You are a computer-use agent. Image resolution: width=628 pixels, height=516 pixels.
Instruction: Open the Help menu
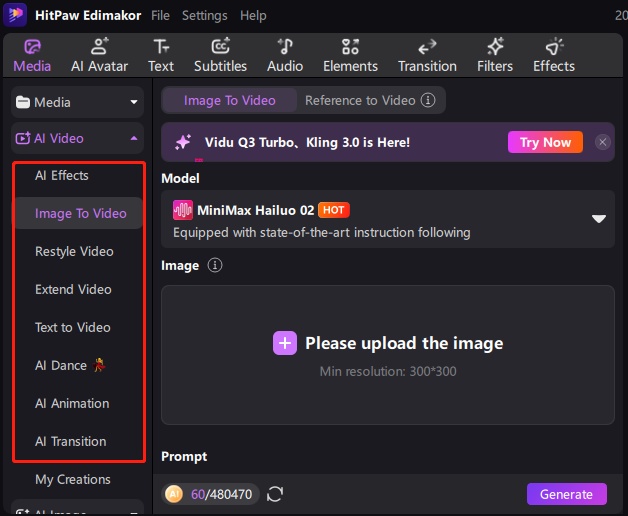pos(253,16)
